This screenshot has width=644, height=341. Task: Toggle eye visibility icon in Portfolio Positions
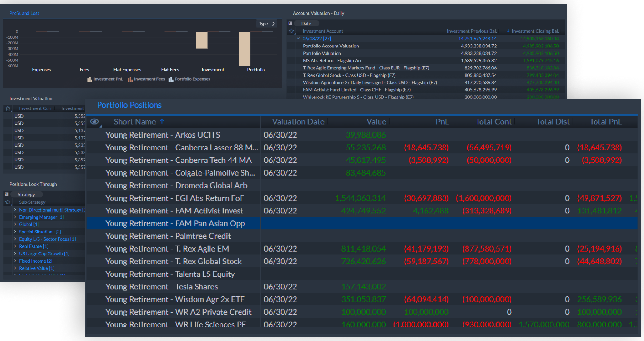[x=94, y=122]
